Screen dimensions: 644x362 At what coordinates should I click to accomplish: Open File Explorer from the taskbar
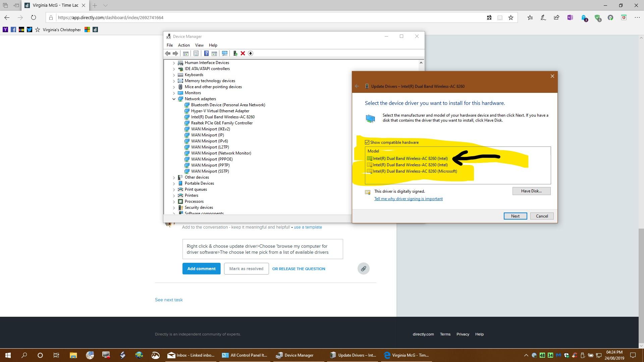click(73, 355)
